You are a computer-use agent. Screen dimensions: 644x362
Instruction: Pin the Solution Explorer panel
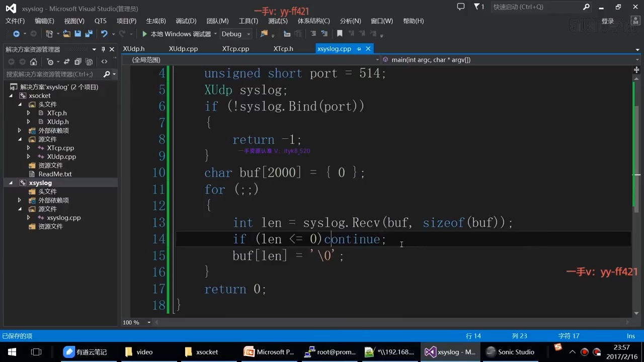pyautogui.click(x=104, y=49)
